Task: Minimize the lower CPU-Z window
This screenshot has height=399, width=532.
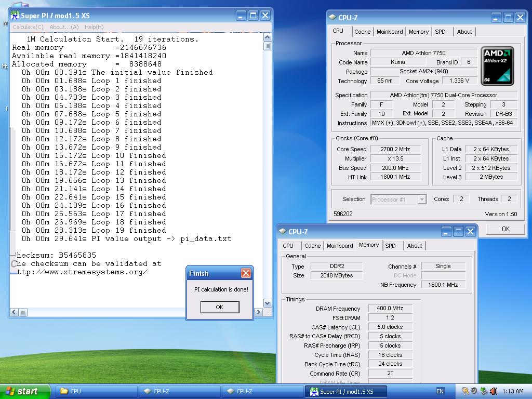Action: point(446,232)
